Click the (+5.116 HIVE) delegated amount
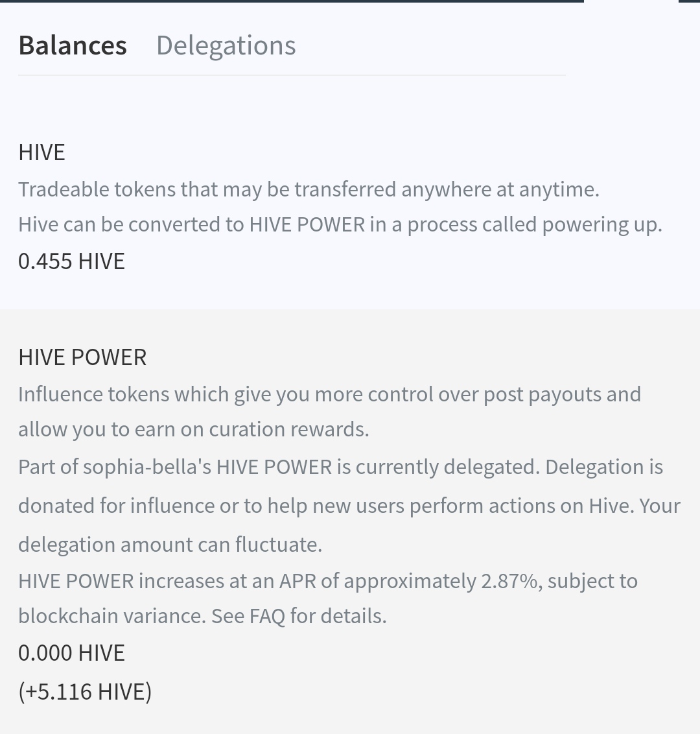 tap(85, 691)
